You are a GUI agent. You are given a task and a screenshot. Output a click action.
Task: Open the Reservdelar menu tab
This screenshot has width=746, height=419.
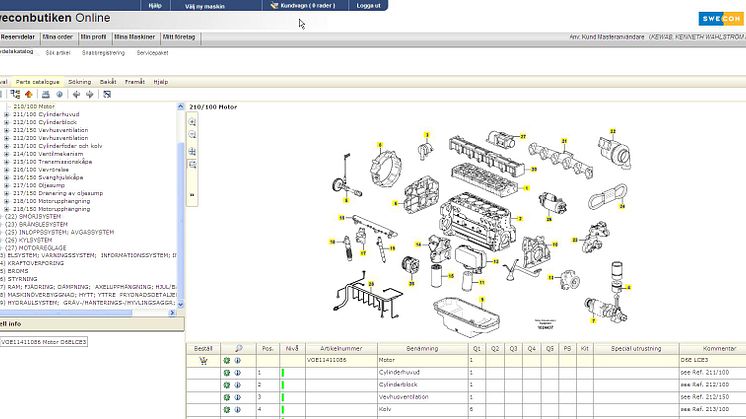[x=18, y=37]
